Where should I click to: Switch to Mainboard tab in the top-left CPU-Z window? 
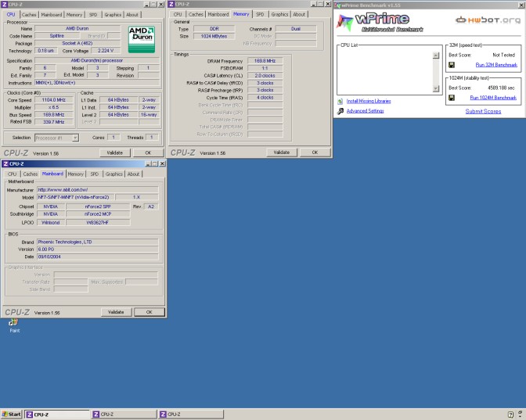[52, 15]
